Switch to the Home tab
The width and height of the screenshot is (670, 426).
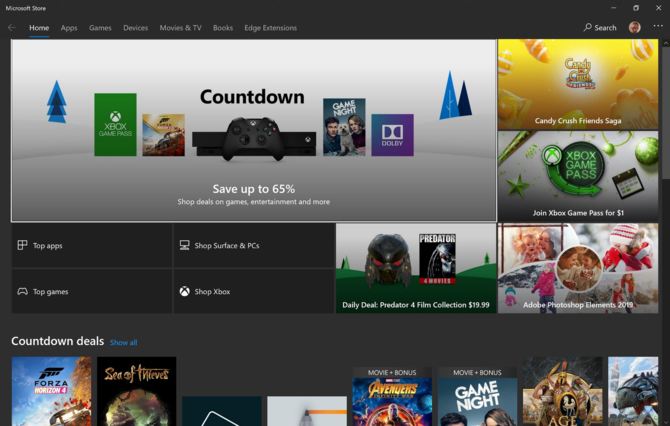[39, 28]
